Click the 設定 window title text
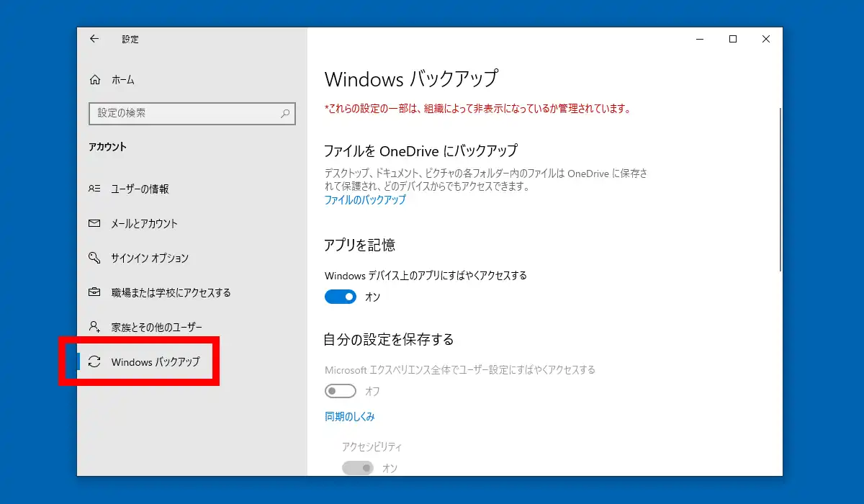The width and height of the screenshot is (864, 504). click(130, 40)
